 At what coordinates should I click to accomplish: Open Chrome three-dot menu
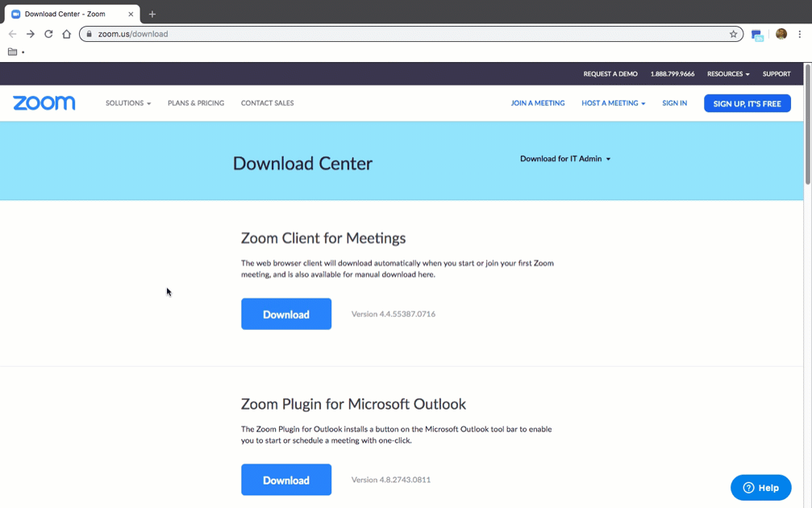pos(800,34)
